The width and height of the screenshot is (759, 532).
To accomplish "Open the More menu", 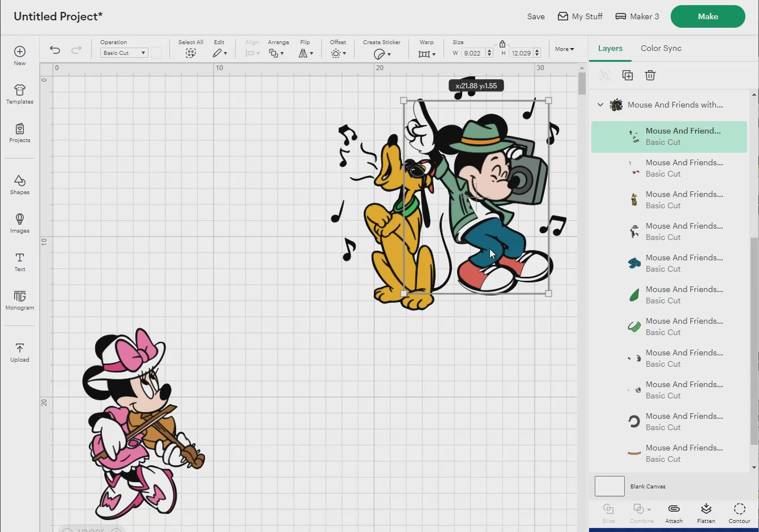I will click(564, 49).
